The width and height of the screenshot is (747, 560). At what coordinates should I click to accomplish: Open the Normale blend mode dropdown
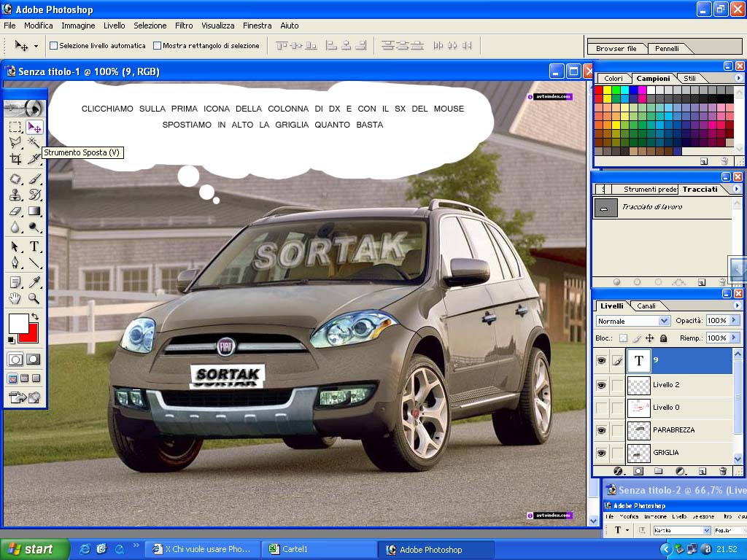[633, 321]
